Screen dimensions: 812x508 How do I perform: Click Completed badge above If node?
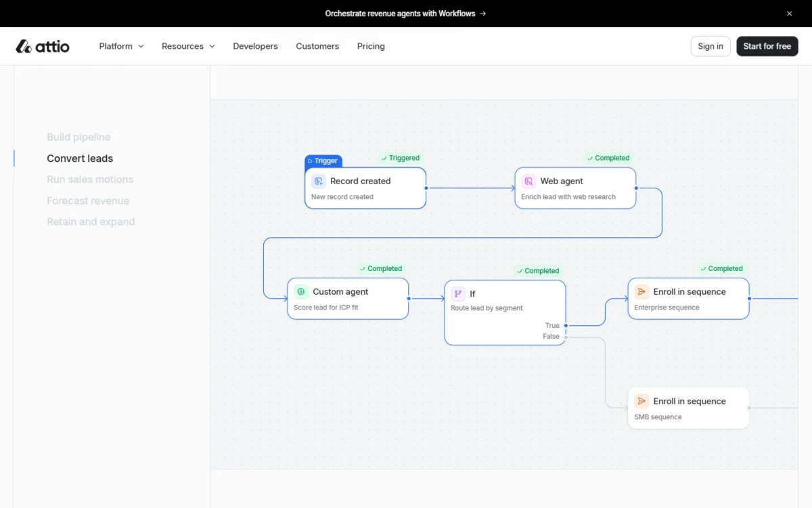pyautogui.click(x=538, y=271)
